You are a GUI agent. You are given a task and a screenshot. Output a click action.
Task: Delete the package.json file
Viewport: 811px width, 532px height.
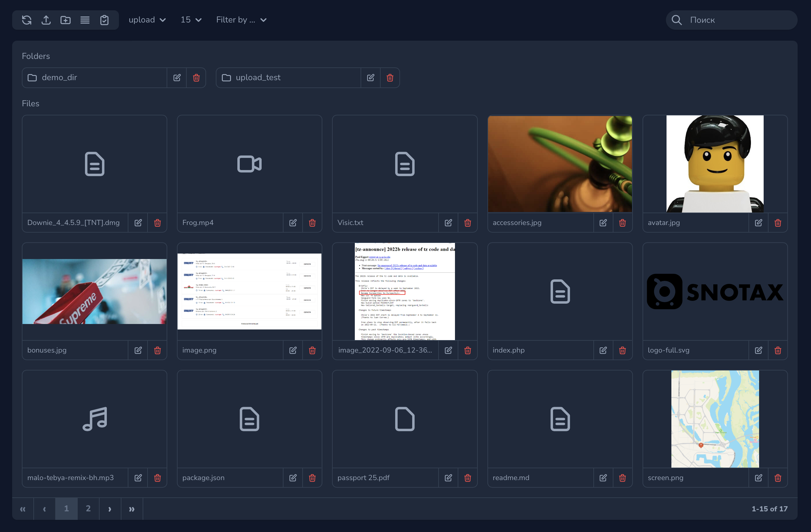click(312, 478)
